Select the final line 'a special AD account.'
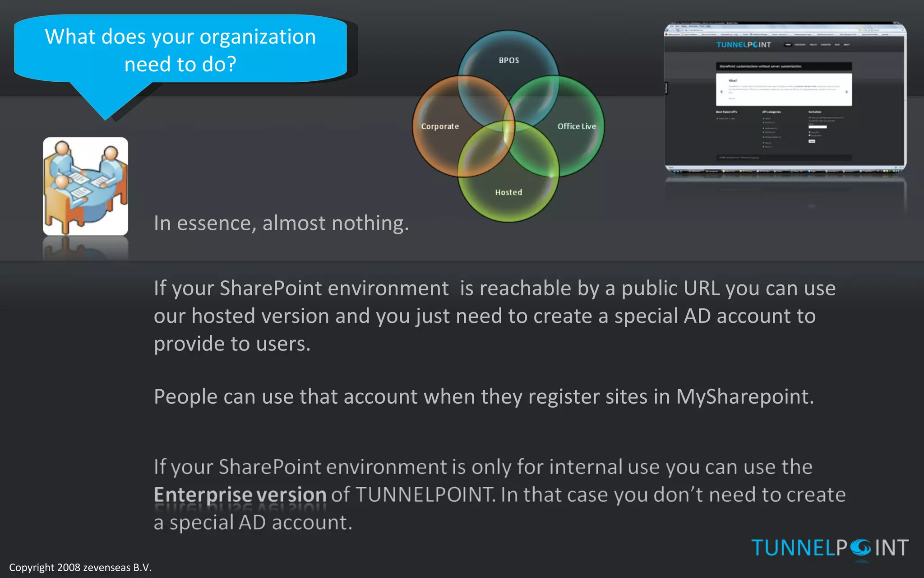 tap(253, 522)
